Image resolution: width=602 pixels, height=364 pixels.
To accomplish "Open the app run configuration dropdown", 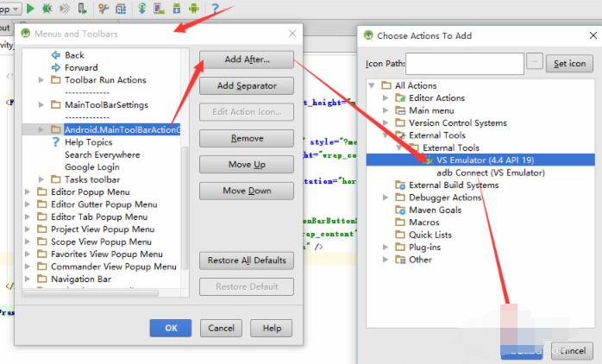I will point(9,9).
